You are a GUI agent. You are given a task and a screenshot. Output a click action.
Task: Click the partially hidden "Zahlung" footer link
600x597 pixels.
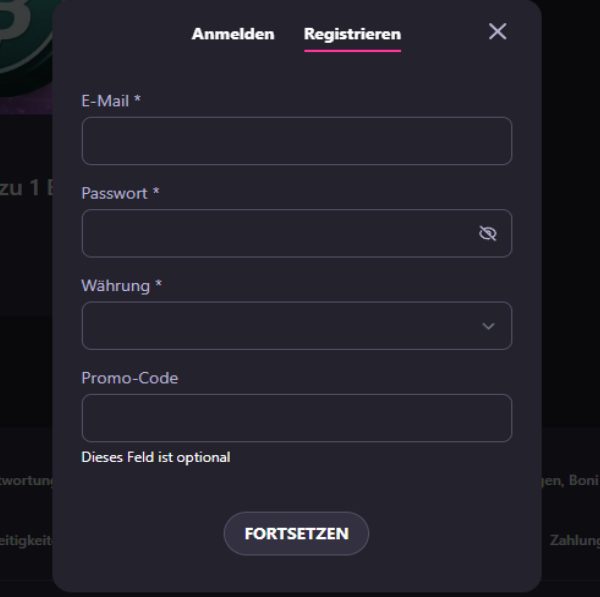(574, 540)
